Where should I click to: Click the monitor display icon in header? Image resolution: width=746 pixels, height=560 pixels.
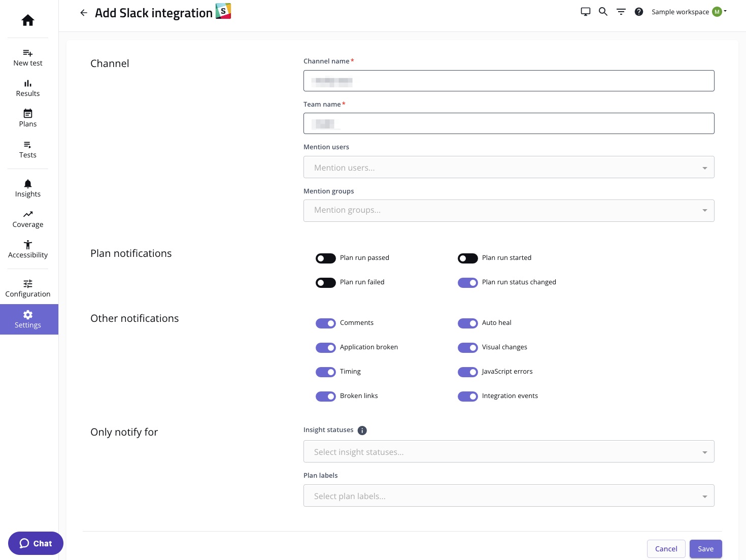[586, 12]
